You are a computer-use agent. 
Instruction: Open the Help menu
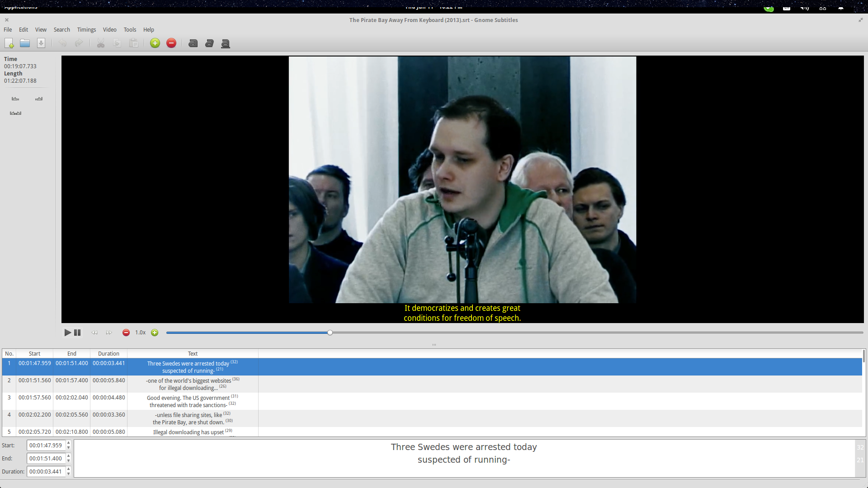point(149,30)
